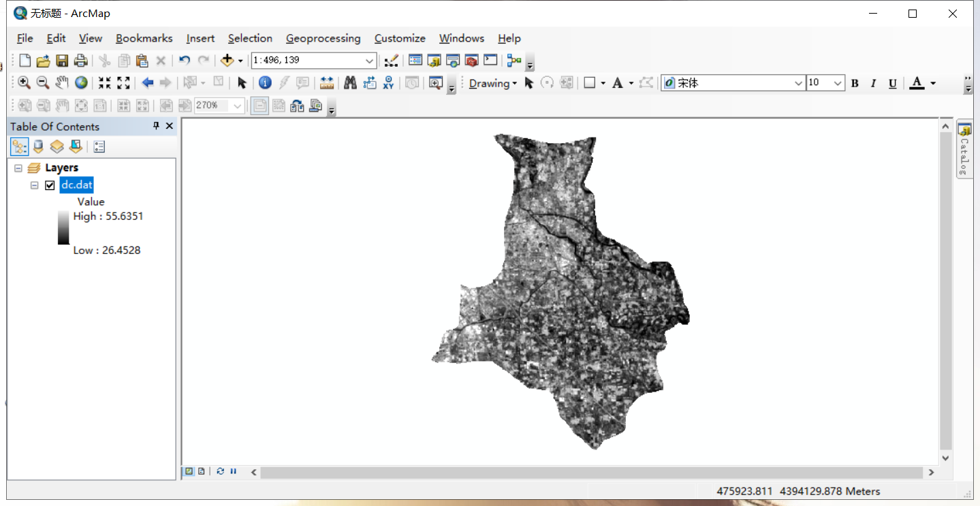This screenshot has height=506, width=980.
Task: Select the Measure tool
Action: tap(327, 83)
